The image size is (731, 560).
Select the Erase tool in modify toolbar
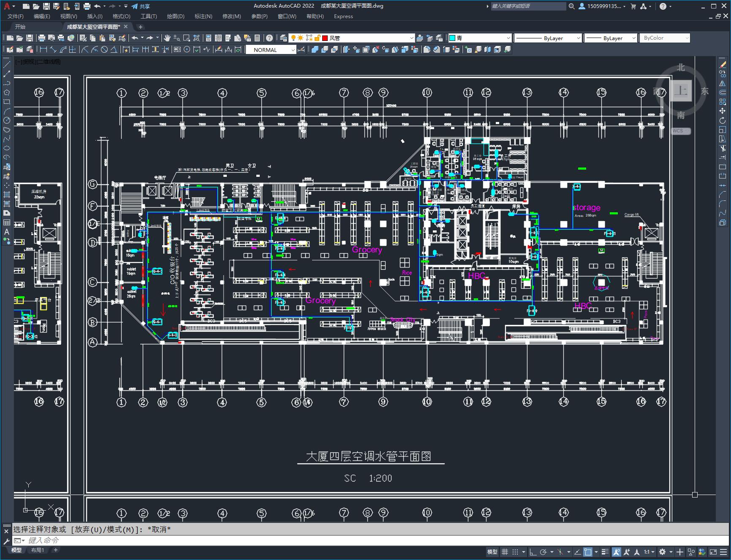(723, 65)
